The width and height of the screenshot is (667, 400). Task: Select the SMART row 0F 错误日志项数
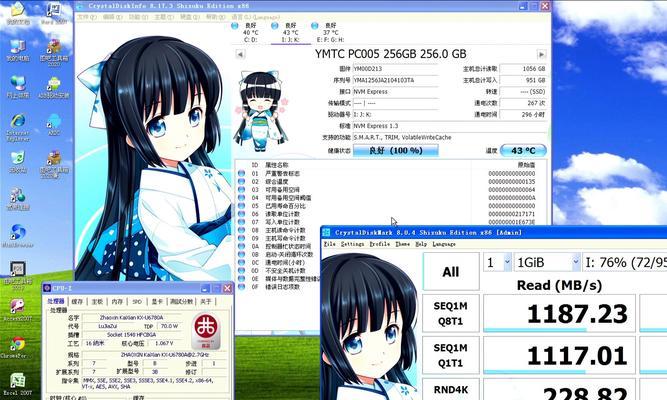278,287
